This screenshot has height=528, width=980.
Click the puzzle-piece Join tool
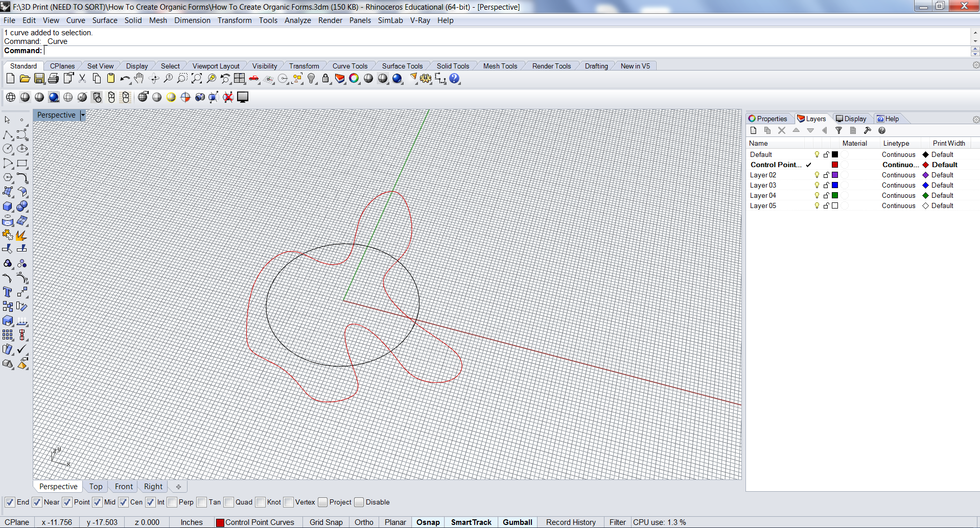coord(8,235)
